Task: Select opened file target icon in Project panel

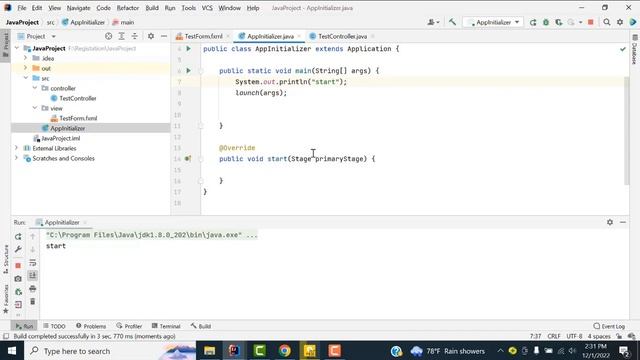Action: pos(109,36)
